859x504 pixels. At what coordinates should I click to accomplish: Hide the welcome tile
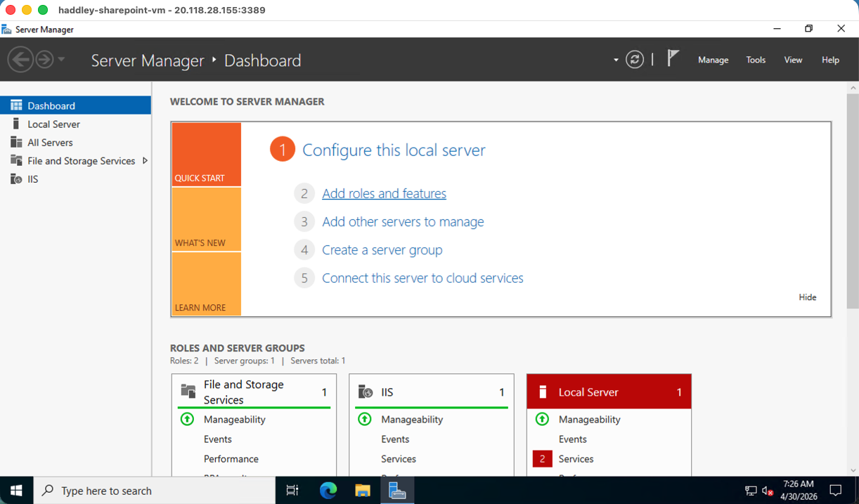click(808, 297)
